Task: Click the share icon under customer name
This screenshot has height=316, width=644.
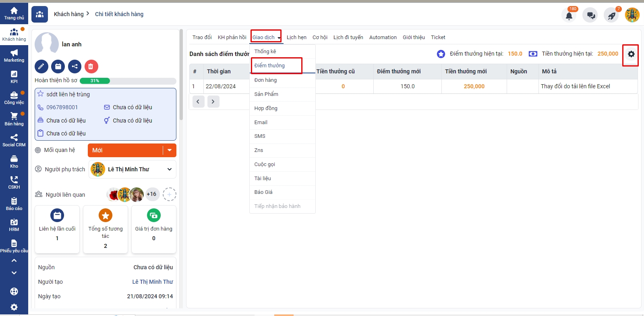Action: coord(75,67)
